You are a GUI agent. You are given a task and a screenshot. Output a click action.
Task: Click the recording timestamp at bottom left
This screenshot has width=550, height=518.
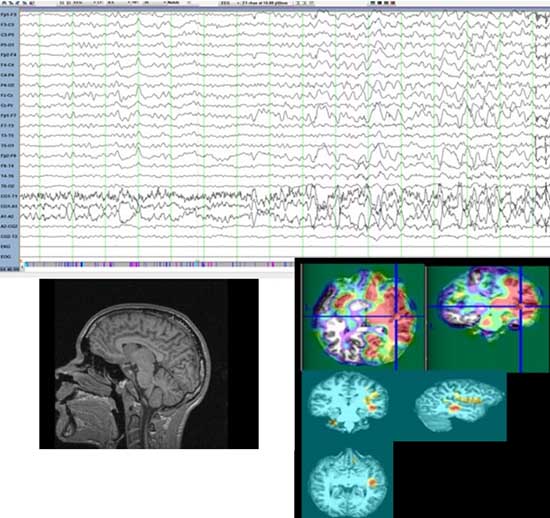tap(9, 269)
